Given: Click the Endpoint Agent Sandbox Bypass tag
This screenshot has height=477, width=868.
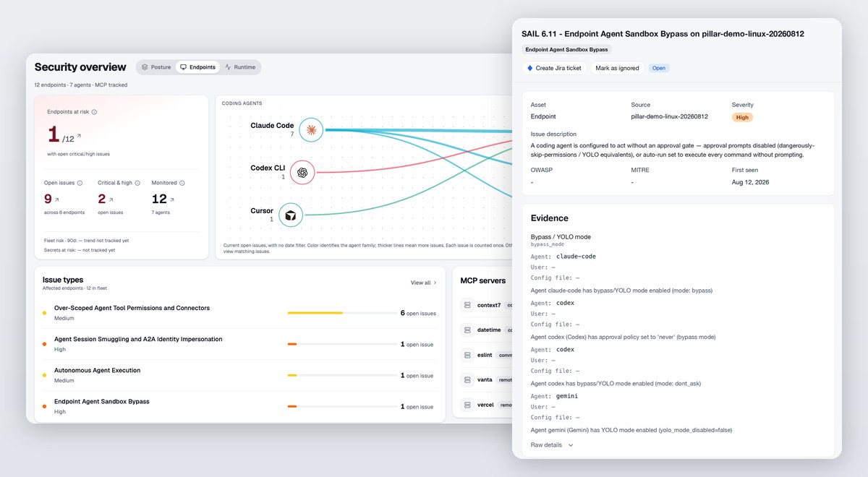Looking at the screenshot, I should [x=567, y=50].
